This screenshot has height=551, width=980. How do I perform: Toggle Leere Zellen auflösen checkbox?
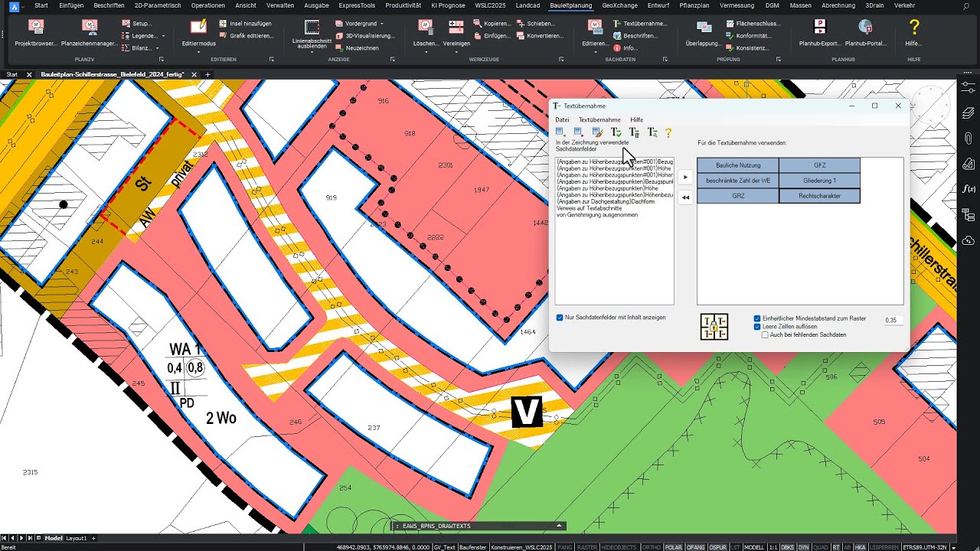point(757,327)
